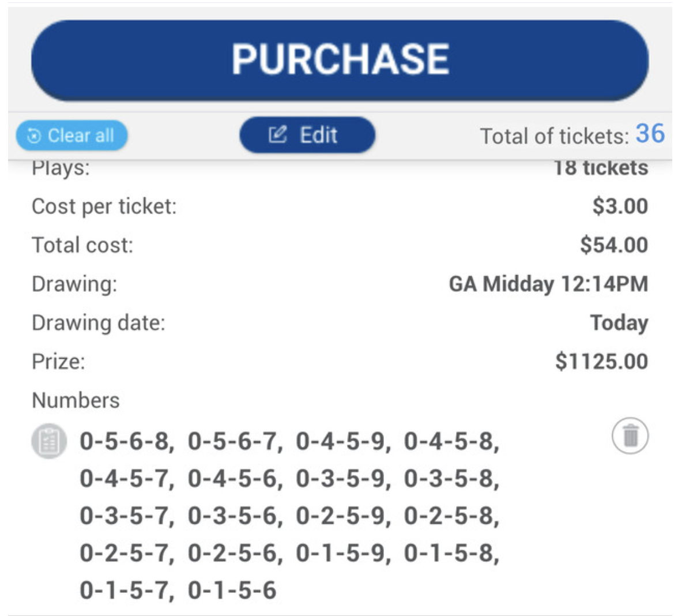Click the Numbers section label
Image resolution: width=678 pixels, height=616 pixels.
[x=76, y=400]
